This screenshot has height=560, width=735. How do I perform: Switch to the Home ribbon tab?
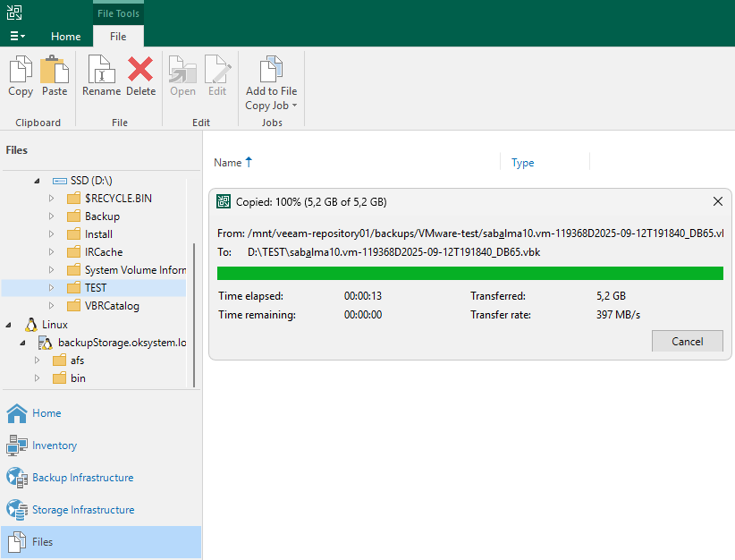tap(65, 37)
